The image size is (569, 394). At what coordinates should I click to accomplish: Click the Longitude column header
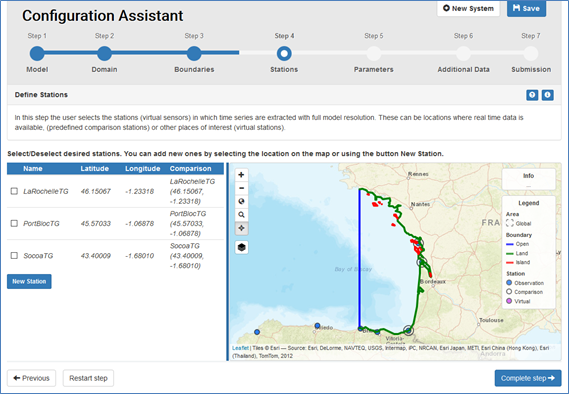(143, 169)
